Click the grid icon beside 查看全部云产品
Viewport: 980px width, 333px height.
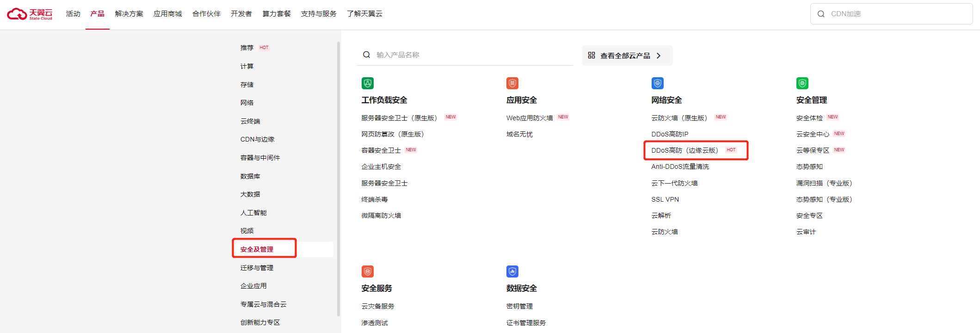[591, 55]
